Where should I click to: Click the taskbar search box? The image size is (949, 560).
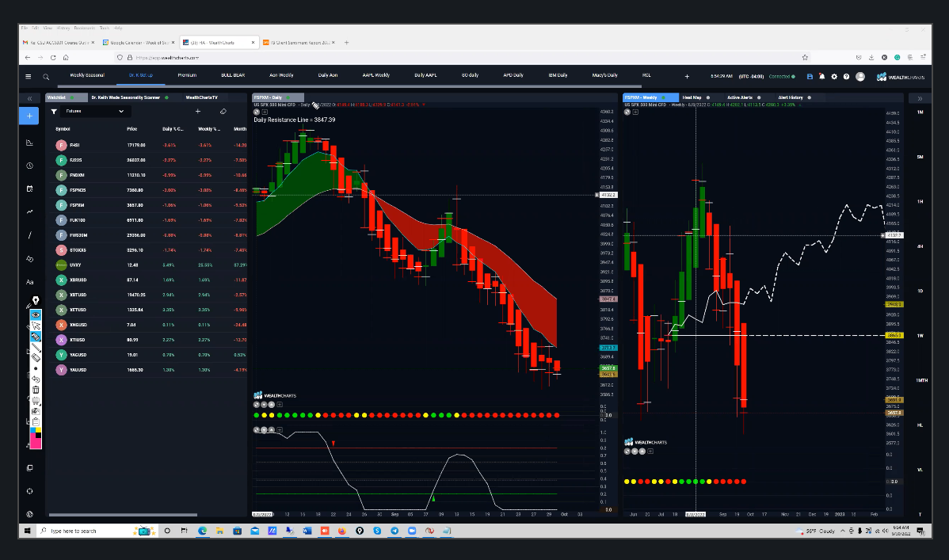click(97, 531)
